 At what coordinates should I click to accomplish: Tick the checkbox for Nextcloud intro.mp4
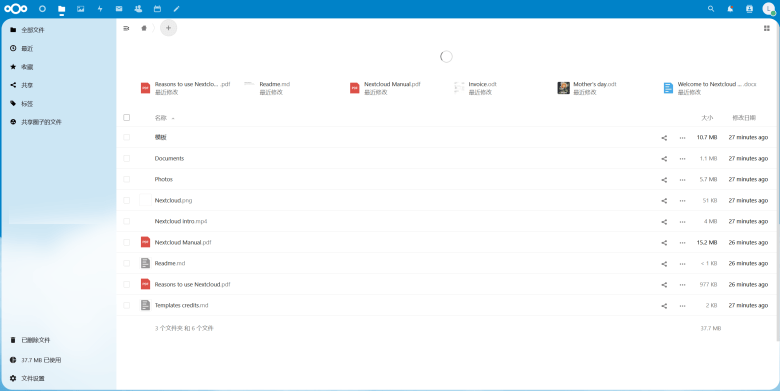coord(126,221)
